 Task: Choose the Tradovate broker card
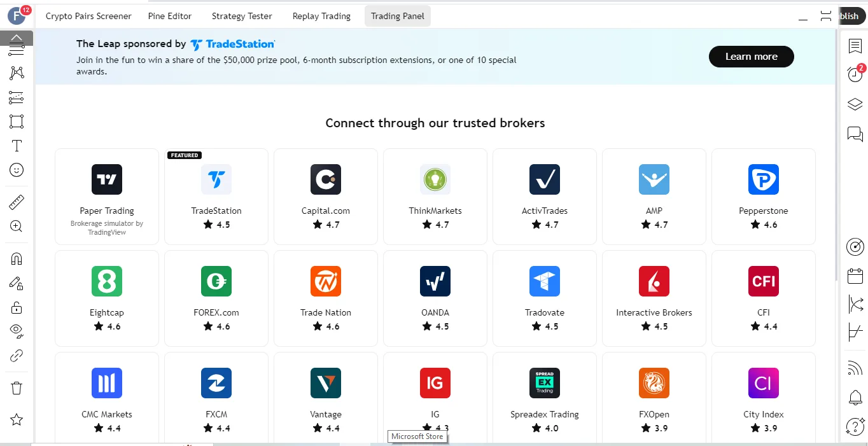[x=545, y=298]
